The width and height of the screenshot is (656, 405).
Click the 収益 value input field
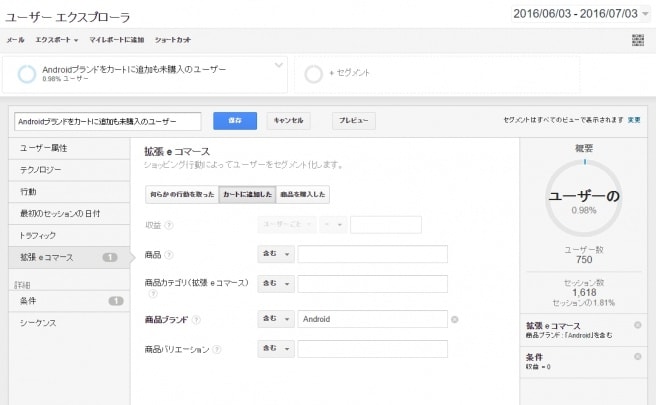coord(386,225)
